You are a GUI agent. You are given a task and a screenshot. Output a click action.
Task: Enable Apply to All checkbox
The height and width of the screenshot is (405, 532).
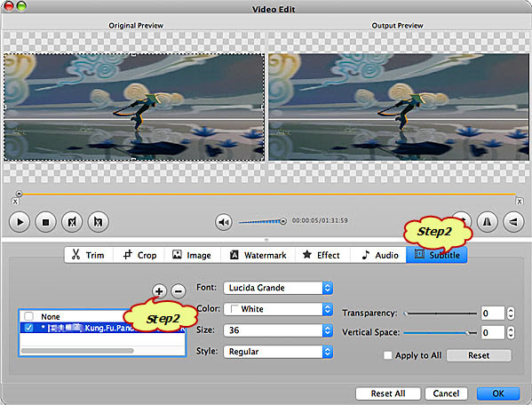click(387, 355)
